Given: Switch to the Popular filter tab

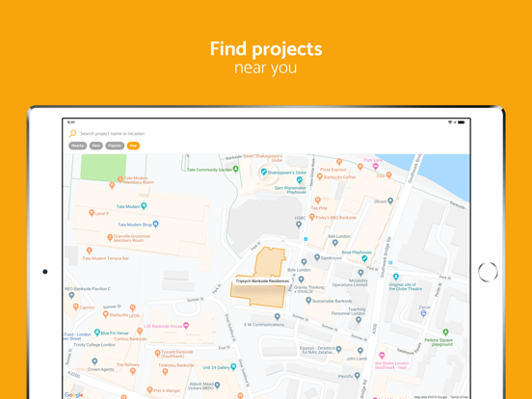Looking at the screenshot, I should pyautogui.click(x=115, y=146).
